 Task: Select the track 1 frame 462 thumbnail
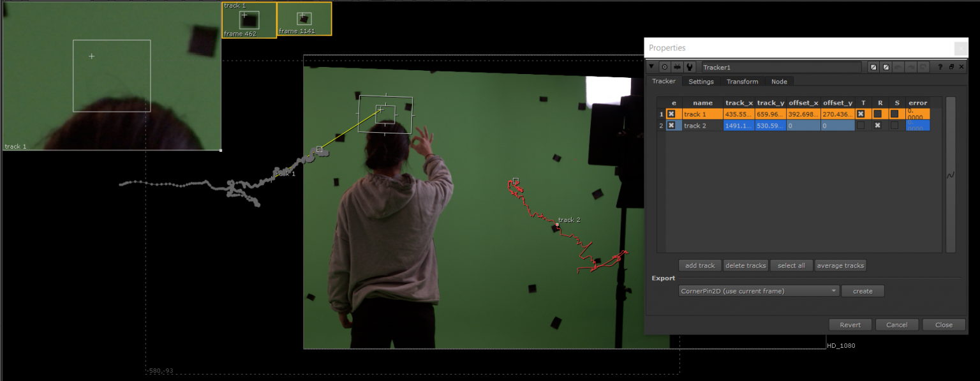(249, 19)
